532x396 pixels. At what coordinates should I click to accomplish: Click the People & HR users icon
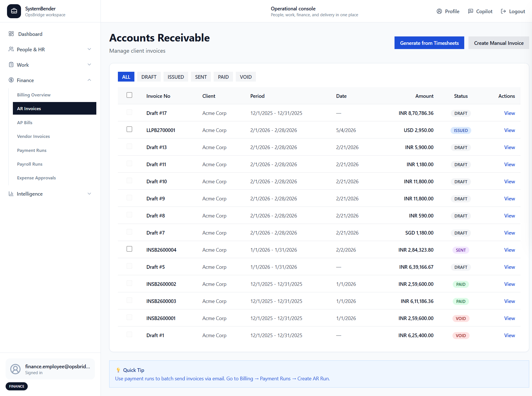pos(11,49)
